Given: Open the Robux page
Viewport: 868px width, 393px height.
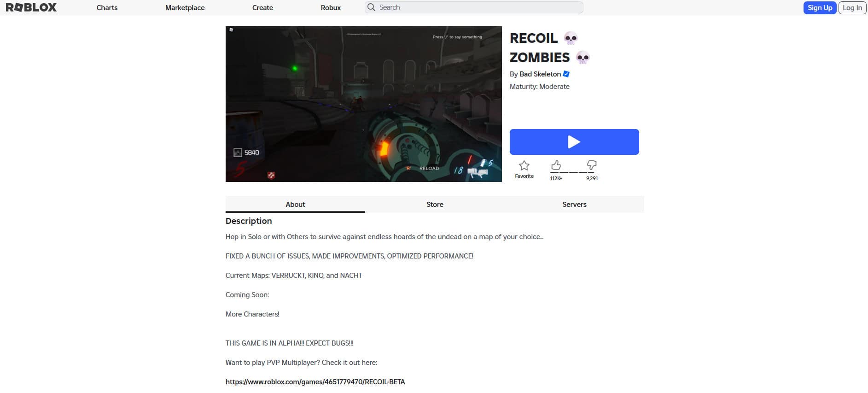Looking at the screenshot, I should pyautogui.click(x=331, y=8).
